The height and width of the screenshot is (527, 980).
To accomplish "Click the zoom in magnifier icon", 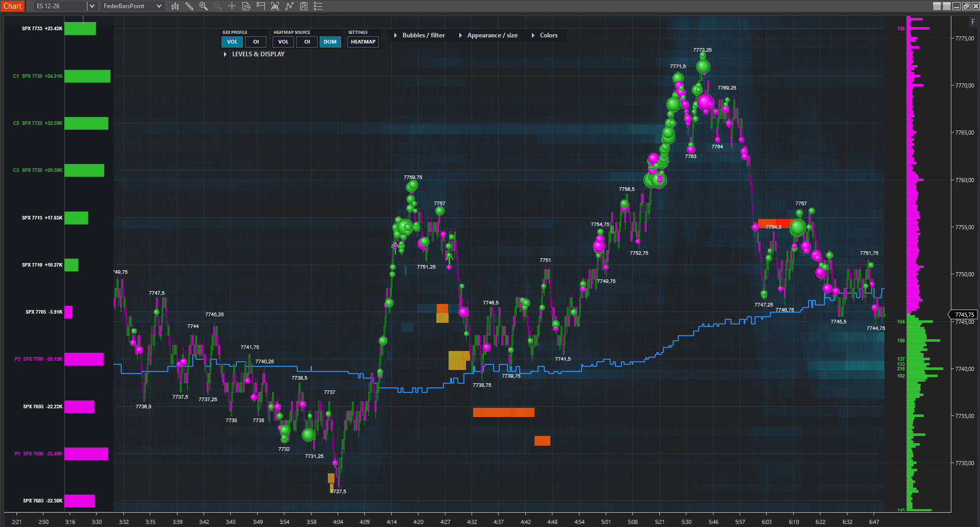I will tap(204, 6).
